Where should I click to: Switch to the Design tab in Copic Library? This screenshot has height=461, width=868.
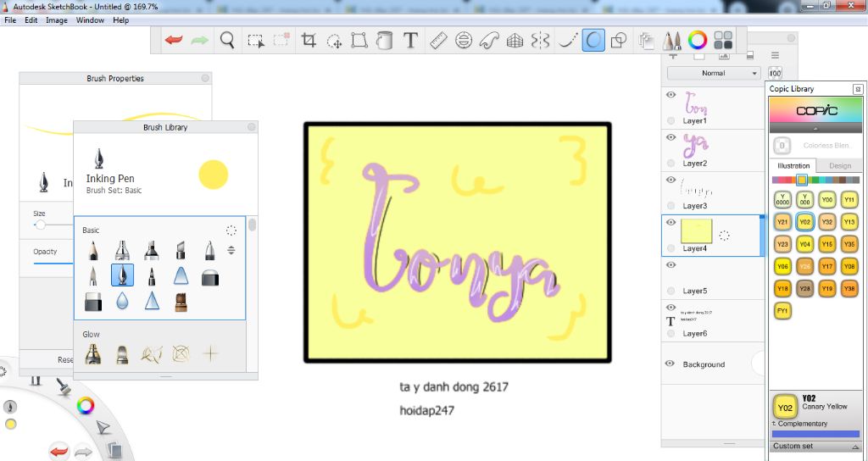[x=840, y=165]
